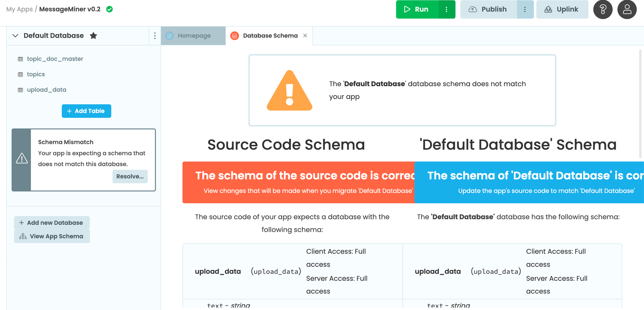Collapse the Default Database section chevron
Viewport: 644px width, 310px height.
click(15, 35)
